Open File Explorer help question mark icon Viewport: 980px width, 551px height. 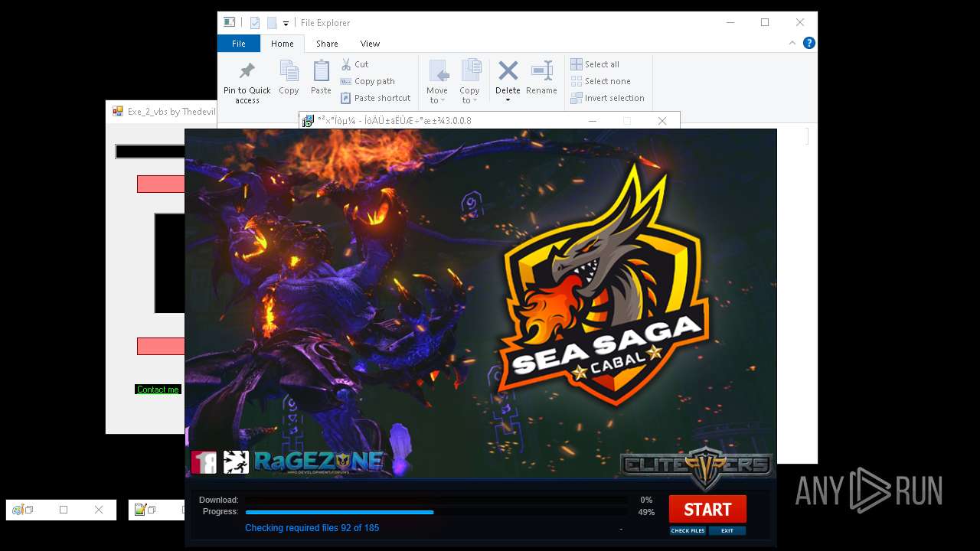(x=808, y=43)
